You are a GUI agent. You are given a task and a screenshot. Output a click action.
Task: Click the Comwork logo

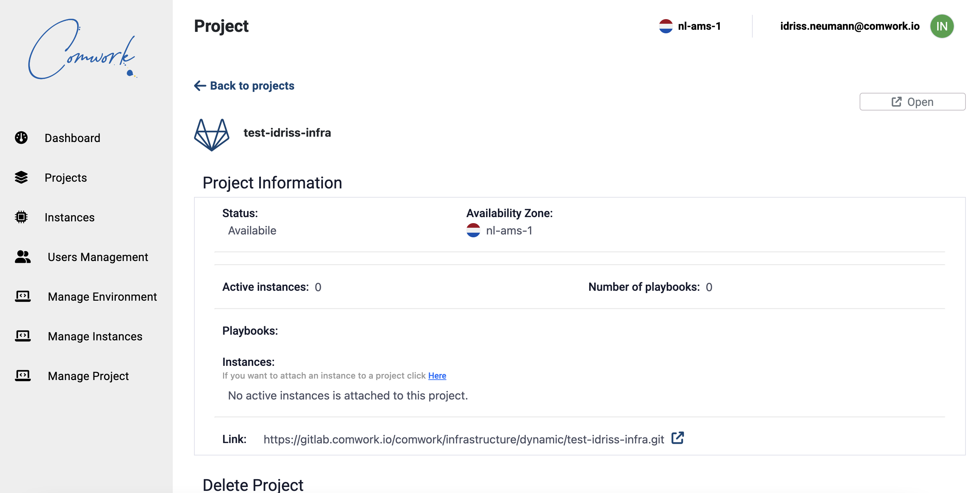click(x=82, y=49)
